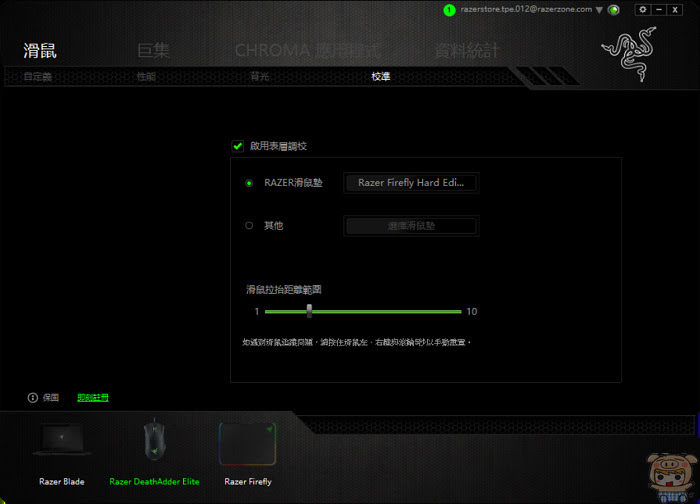Click the Razer DeathAdder Elite label

[x=154, y=481]
